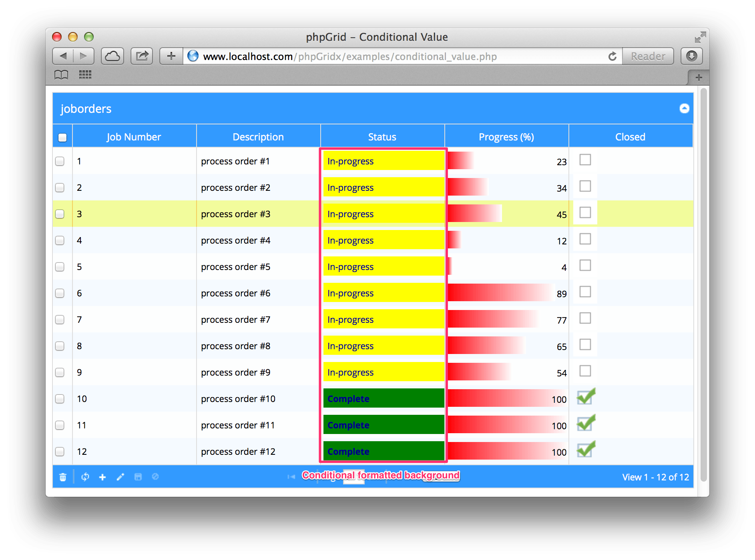Viewport: 755px width, 560px height.
Task: Click the pencil edit row icon
Action: point(120,477)
